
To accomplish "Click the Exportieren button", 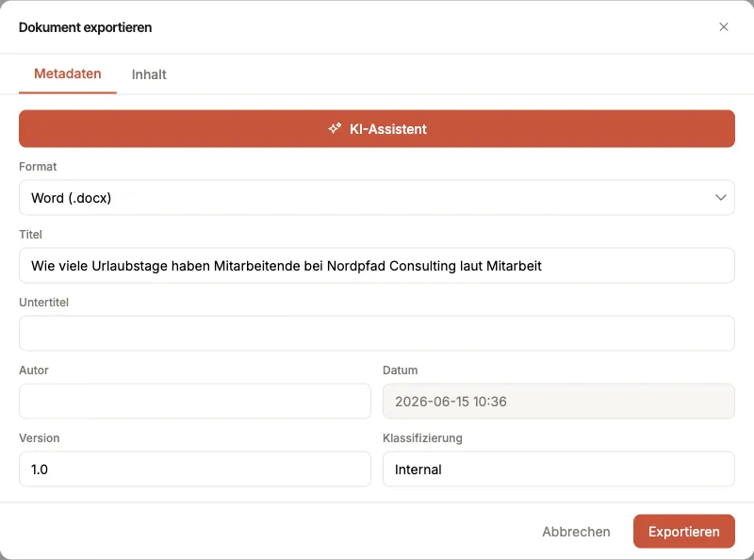I will [684, 532].
